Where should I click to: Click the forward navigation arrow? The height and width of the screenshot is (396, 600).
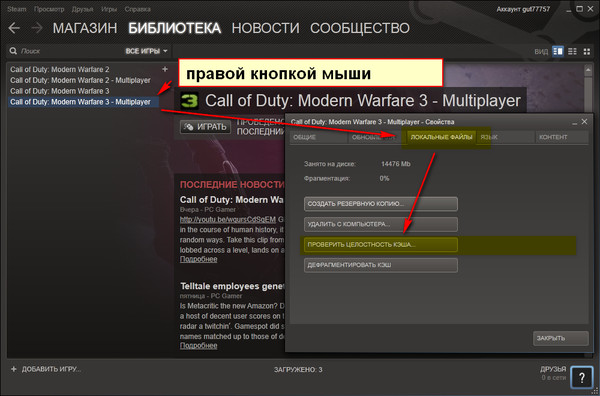37,28
